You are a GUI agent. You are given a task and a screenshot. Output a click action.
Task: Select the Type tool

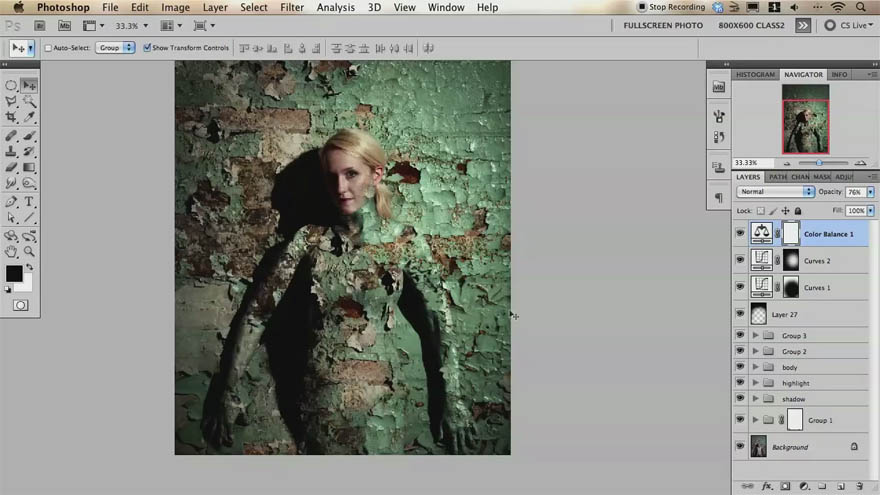[29, 201]
